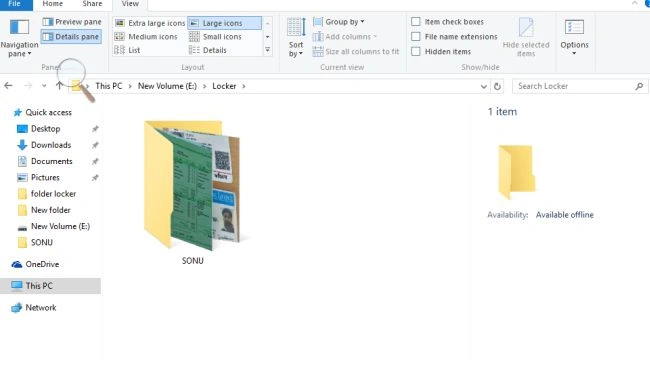The width and height of the screenshot is (650, 366).
Task: Click the Options icon
Action: click(574, 28)
